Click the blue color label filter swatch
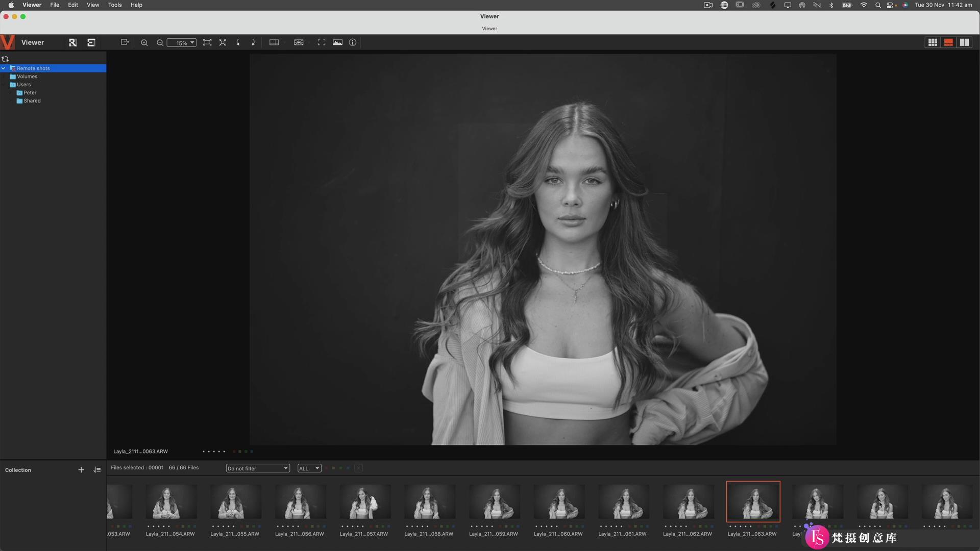Viewport: 980px width, 551px height. point(348,468)
